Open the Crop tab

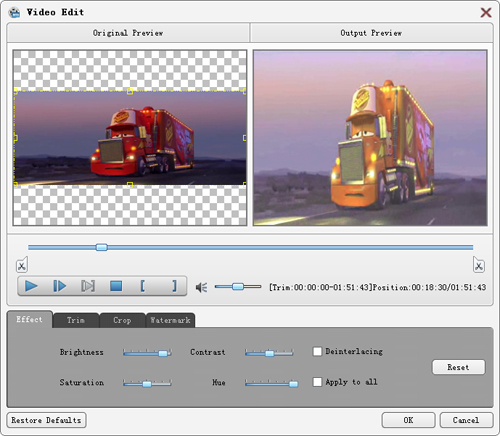tap(122, 320)
